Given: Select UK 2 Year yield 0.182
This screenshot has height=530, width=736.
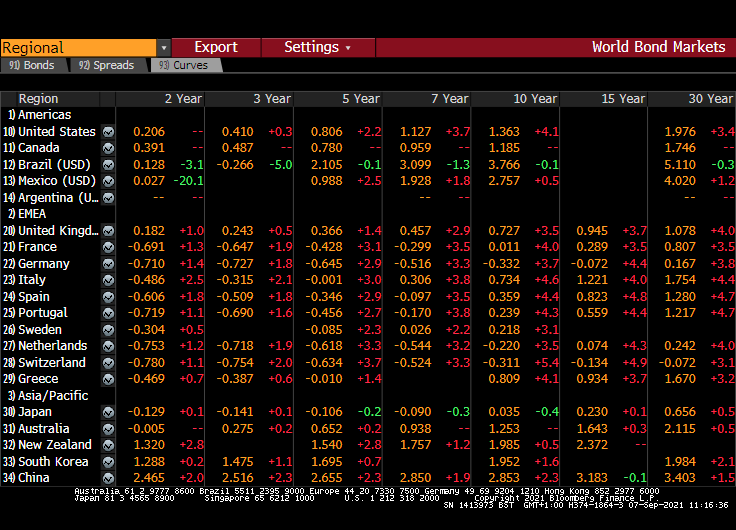Looking at the screenshot, I should tap(149, 231).
